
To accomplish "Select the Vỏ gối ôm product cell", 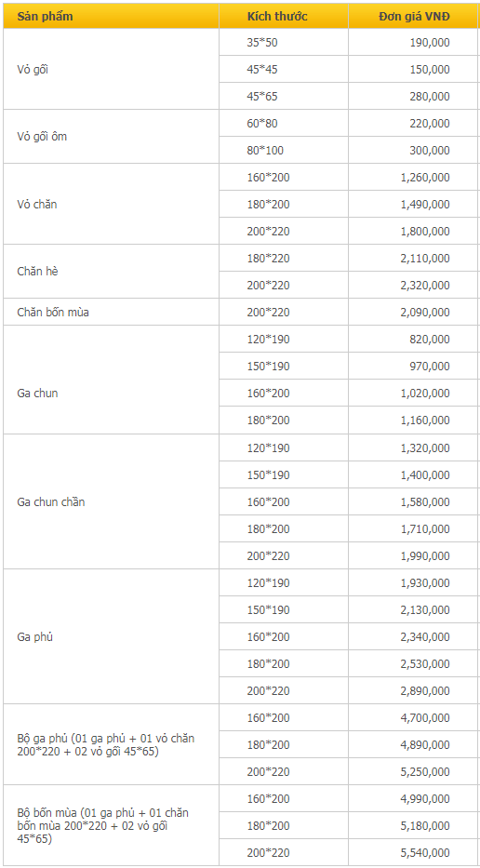I will 111,136.
